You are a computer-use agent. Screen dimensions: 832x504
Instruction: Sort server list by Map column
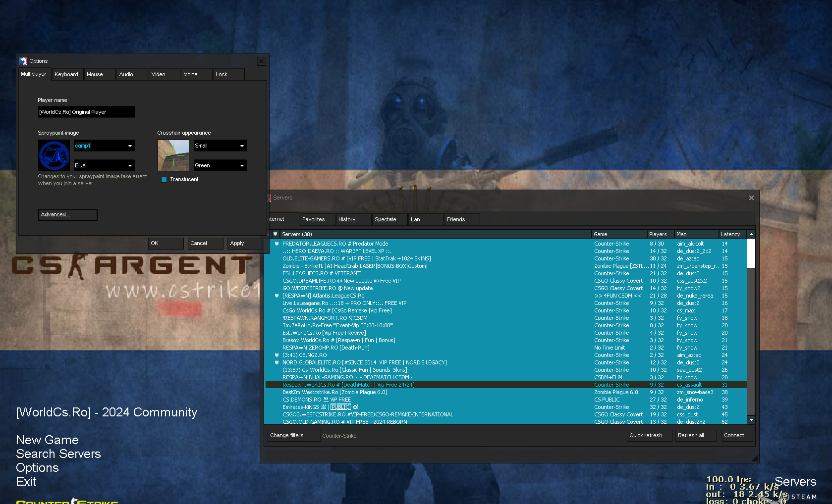point(696,234)
